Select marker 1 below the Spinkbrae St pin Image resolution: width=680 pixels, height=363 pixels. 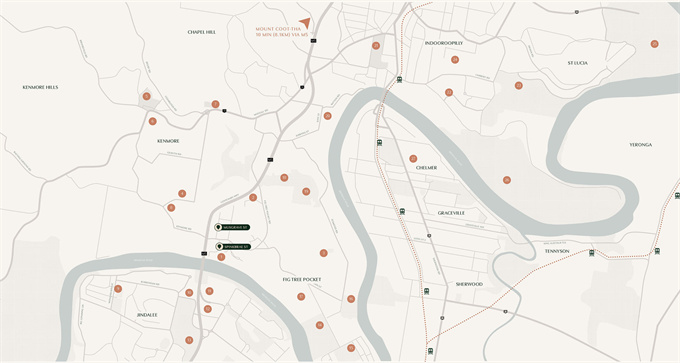point(221,257)
